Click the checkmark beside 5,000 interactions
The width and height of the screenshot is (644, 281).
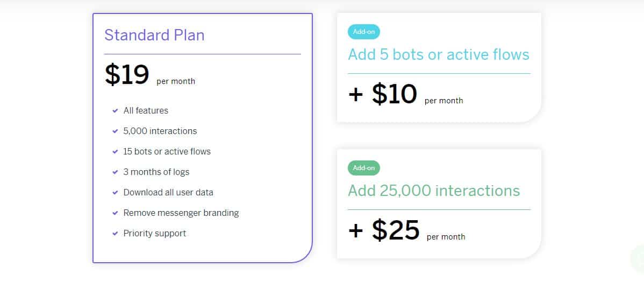(115, 131)
